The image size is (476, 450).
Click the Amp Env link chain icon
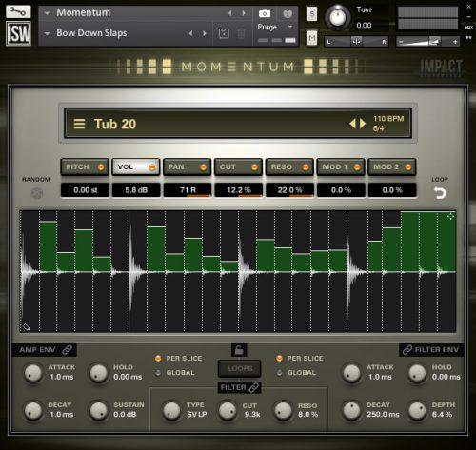coord(67,350)
